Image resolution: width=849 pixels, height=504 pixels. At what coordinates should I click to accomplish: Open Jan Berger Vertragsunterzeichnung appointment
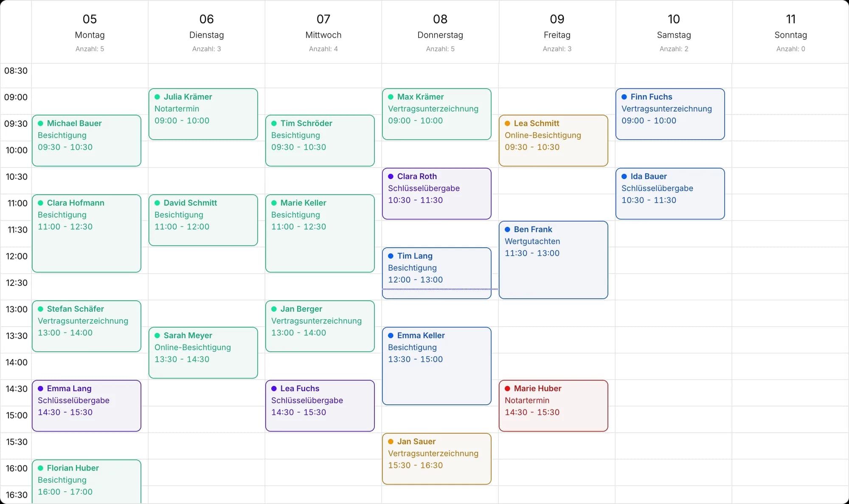(320, 326)
